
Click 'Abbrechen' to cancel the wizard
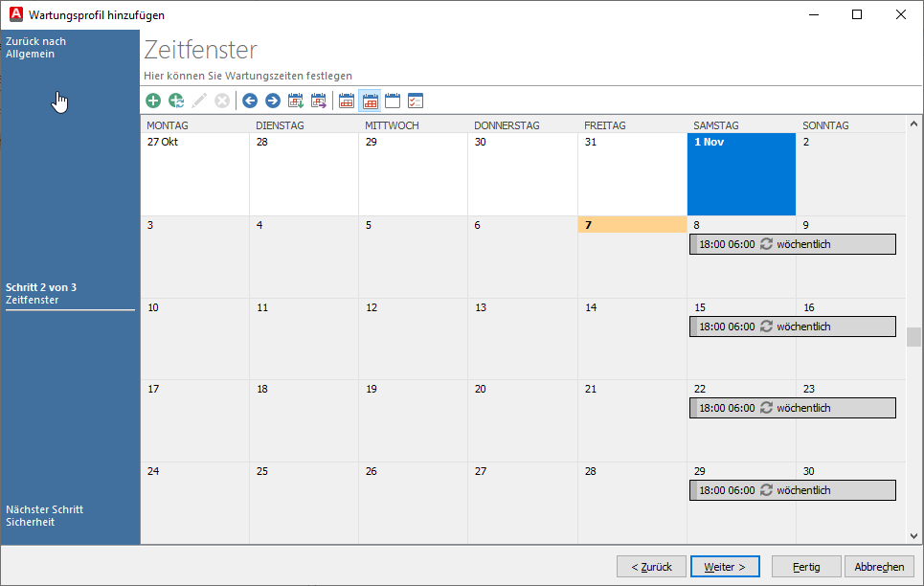tap(879, 566)
